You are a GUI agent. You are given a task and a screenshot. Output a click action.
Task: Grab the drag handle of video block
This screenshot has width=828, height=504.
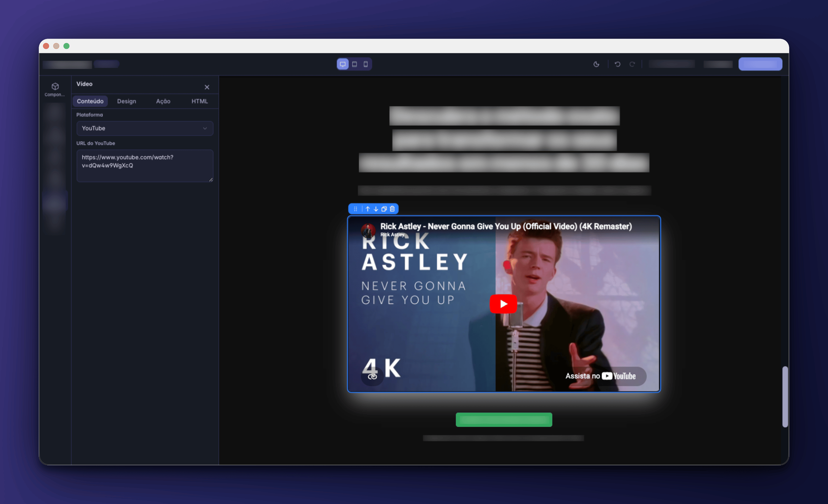coord(355,209)
